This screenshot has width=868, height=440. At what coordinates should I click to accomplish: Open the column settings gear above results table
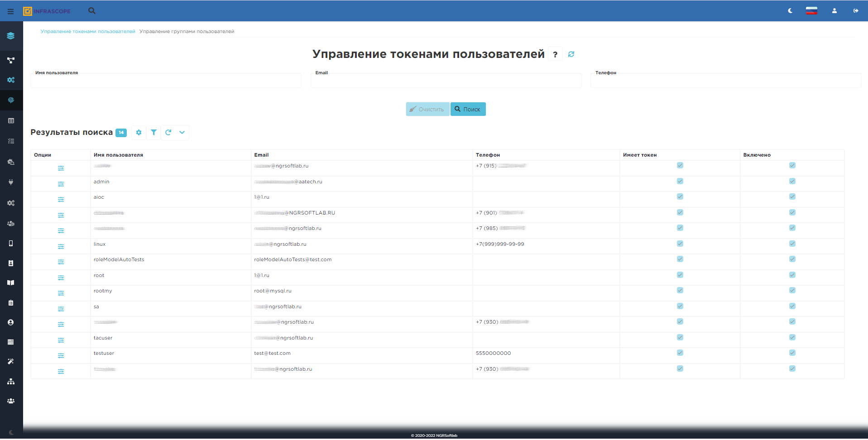(x=139, y=132)
